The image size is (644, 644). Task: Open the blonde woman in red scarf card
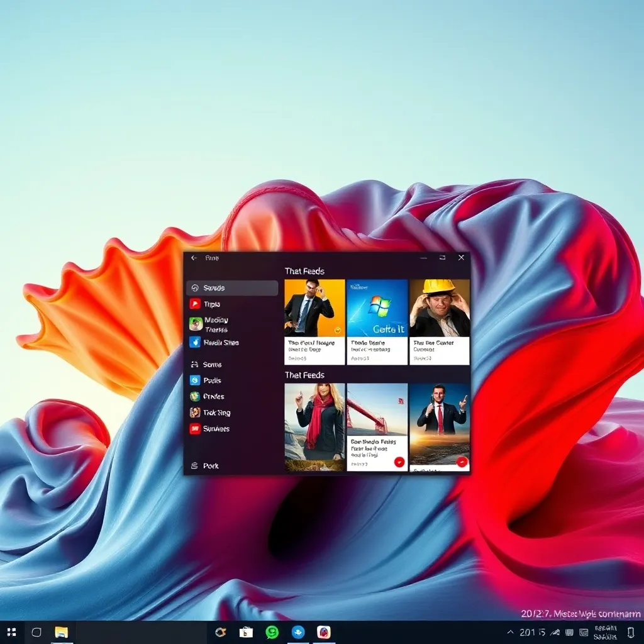point(314,427)
